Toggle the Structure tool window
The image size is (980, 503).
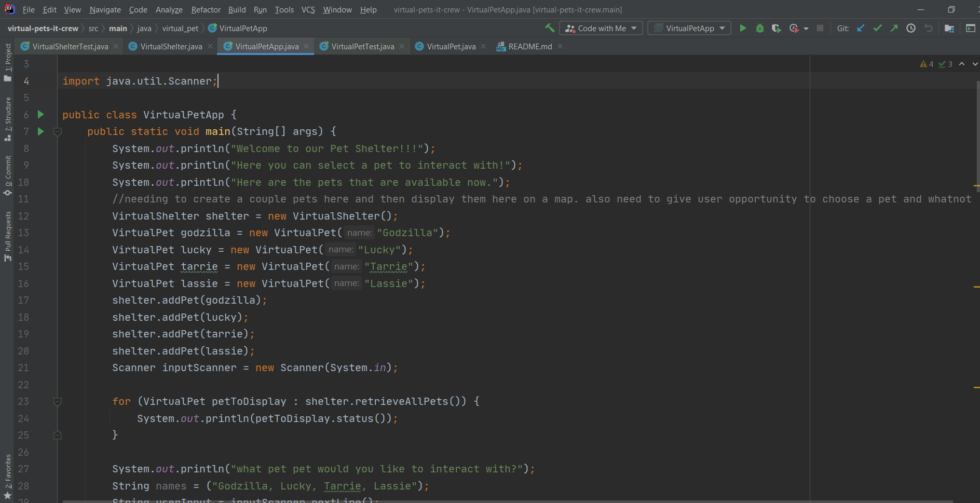7,119
